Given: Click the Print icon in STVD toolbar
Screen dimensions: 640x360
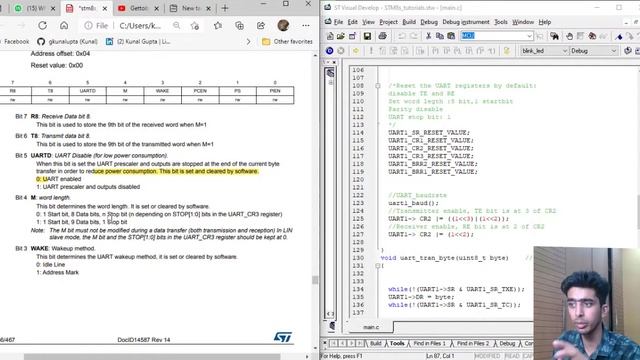Looking at the screenshot, I should pyautogui.click(x=382, y=36).
